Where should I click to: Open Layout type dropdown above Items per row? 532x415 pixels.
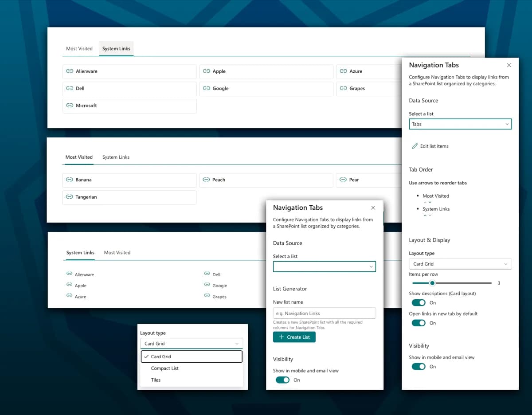pos(460,264)
